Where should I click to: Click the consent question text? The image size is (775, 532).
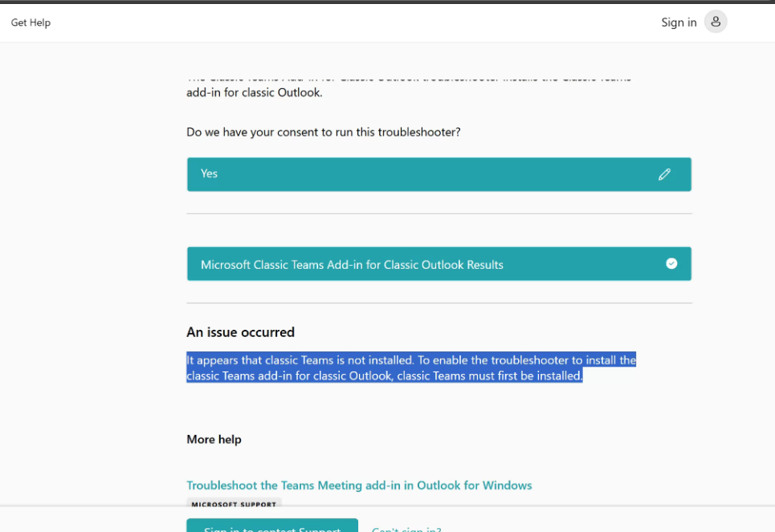[323, 132]
